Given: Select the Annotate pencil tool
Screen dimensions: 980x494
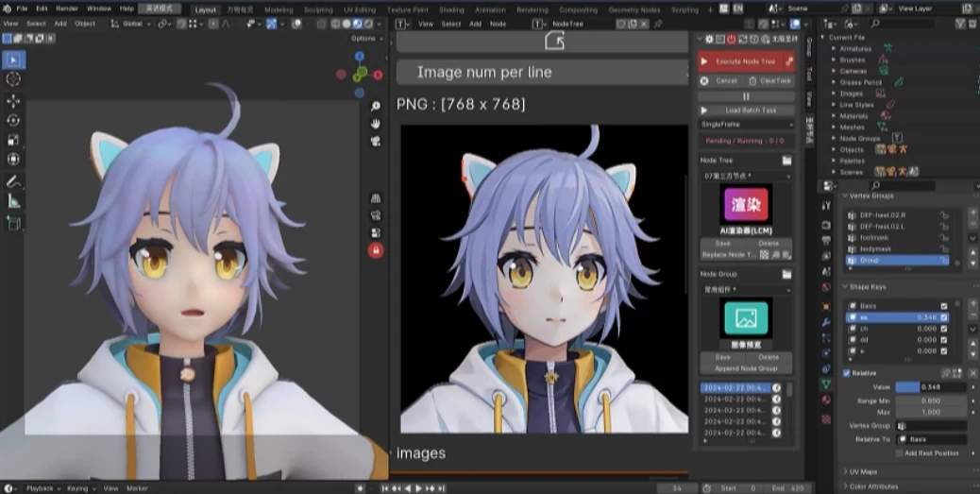Looking at the screenshot, I should coord(13,180).
